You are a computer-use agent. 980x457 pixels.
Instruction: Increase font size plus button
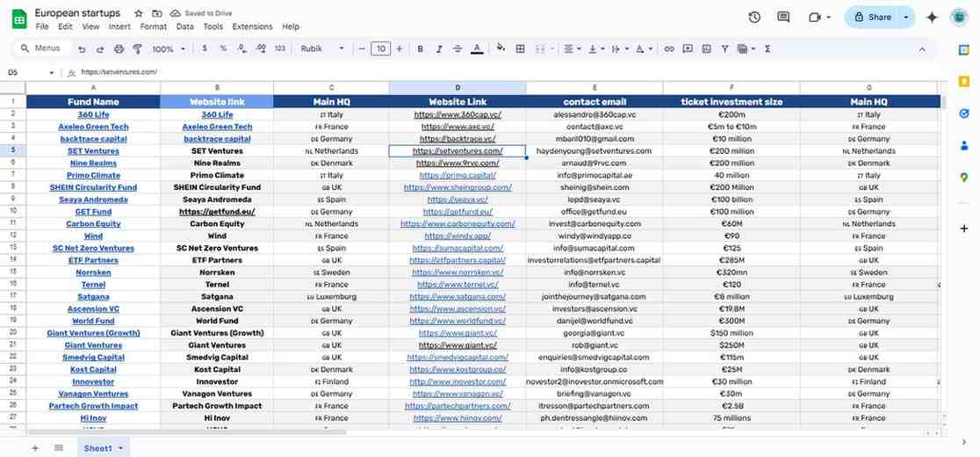click(400, 48)
